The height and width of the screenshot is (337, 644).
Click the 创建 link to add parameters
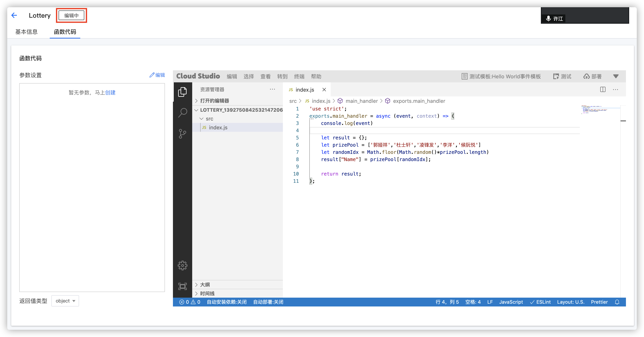pyautogui.click(x=110, y=93)
